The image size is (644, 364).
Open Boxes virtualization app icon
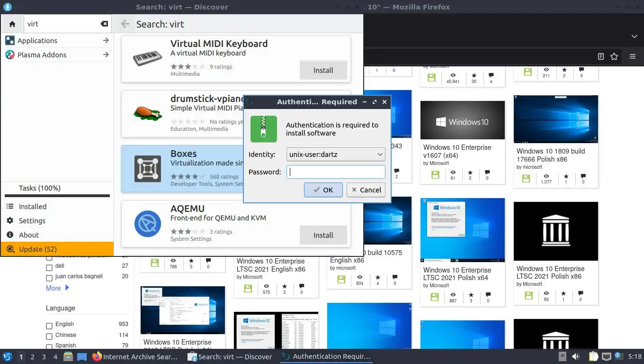tap(149, 168)
